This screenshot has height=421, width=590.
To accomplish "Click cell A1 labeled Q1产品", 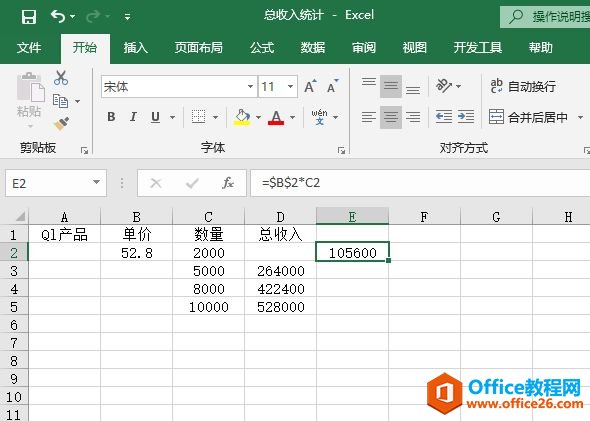I will [x=64, y=235].
